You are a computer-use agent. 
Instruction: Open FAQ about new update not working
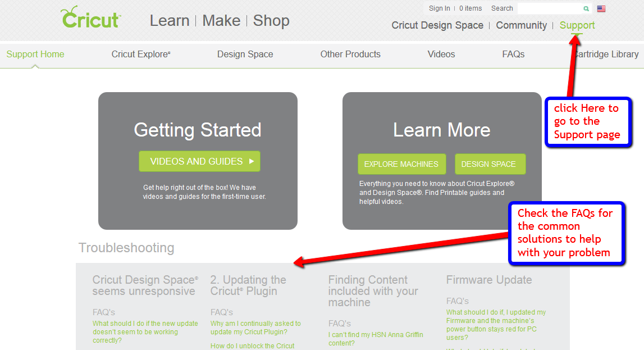point(145,332)
